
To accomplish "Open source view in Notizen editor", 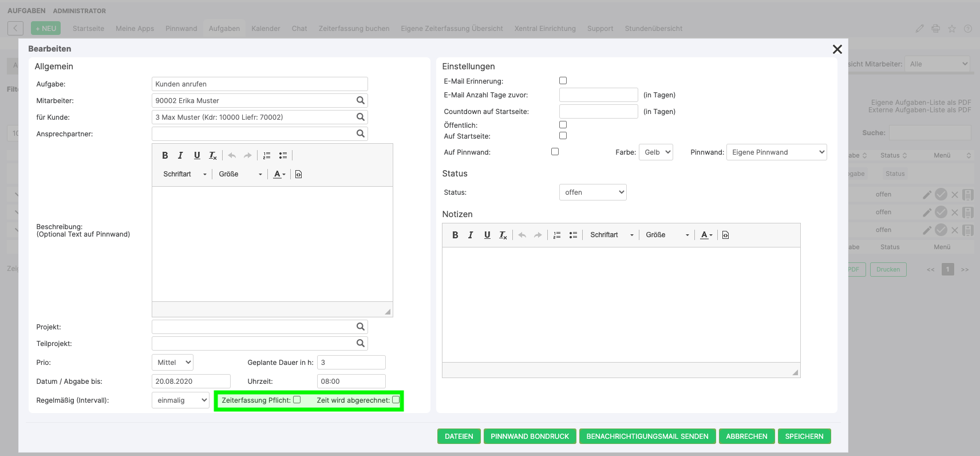I will tap(725, 235).
